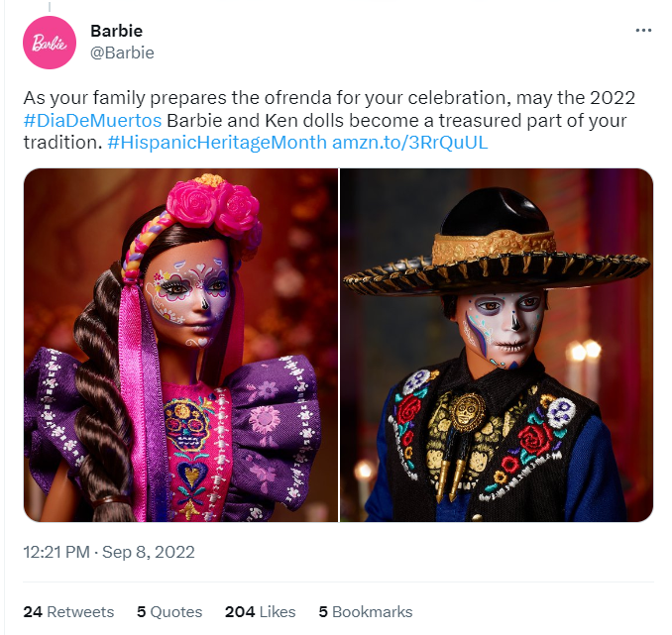Viewport: 672px width, 635px height.
Task: Open the amzn.to/3RrQuUL link
Action: tap(409, 143)
